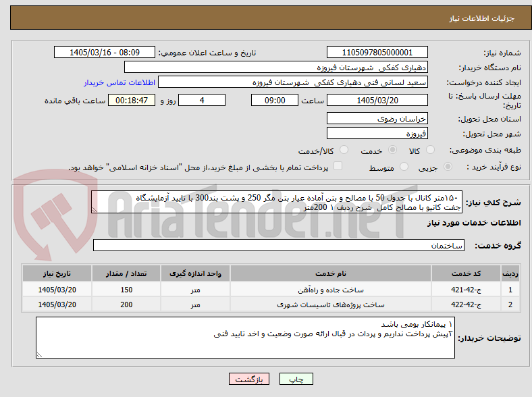Click the استان محل تحویل field
The width and height of the screenshot is (532, 397).
[377, 118]
